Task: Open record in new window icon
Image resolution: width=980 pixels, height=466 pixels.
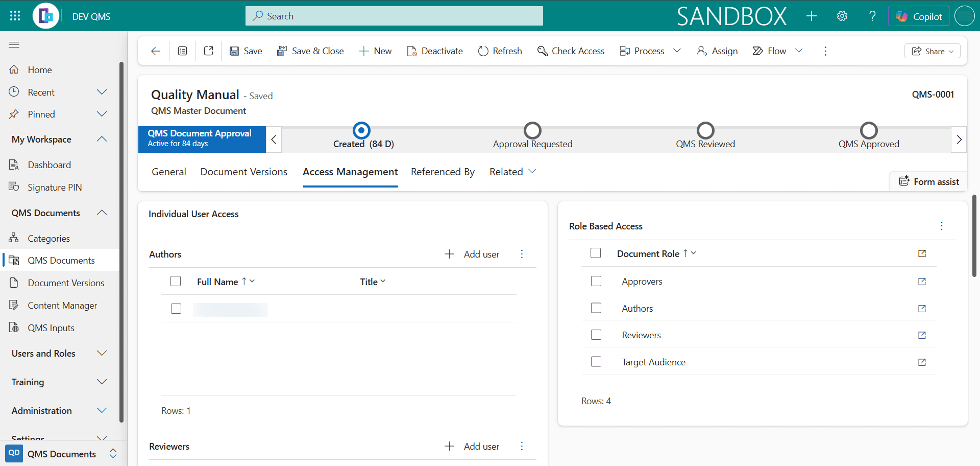Action: coord(208,51)
